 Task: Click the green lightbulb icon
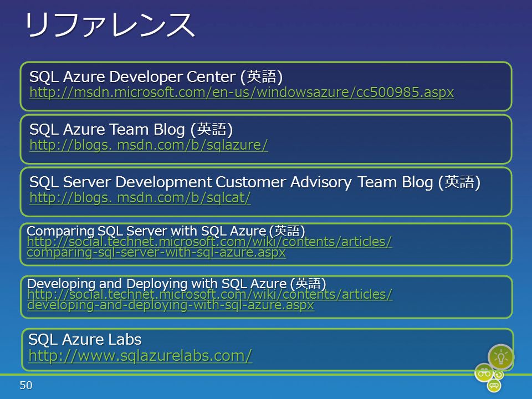(501, 357)
